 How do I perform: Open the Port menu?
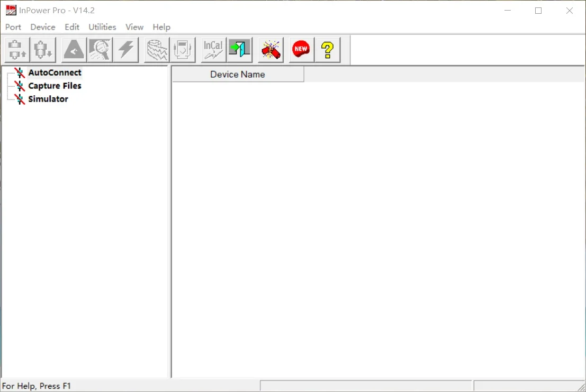[13, 27]
